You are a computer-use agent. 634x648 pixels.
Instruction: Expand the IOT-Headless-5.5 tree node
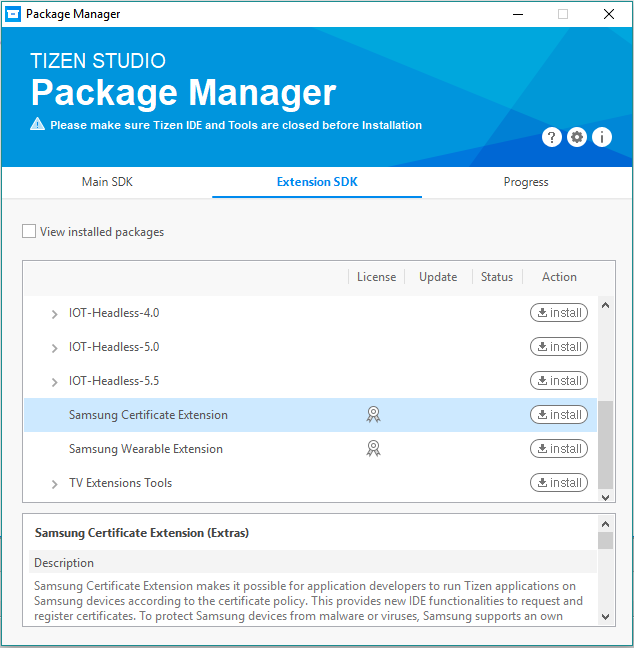(54, 382)
